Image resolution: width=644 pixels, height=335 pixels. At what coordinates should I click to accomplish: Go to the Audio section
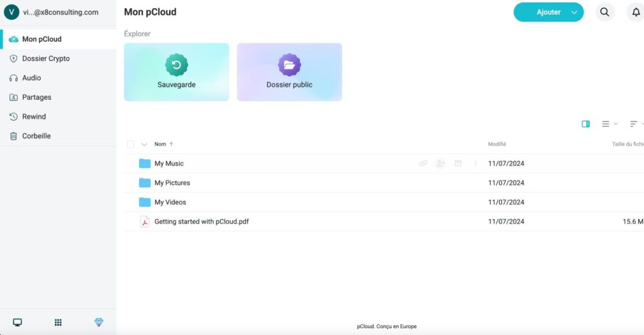coord(58,77)
